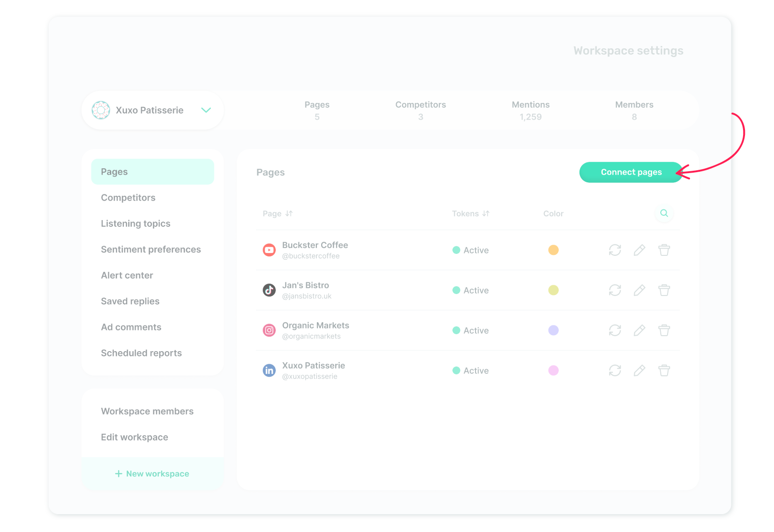The height and width of the screenshot is (532, 774).
Task: Open the Competitors settings section
Action: (128, 198)
